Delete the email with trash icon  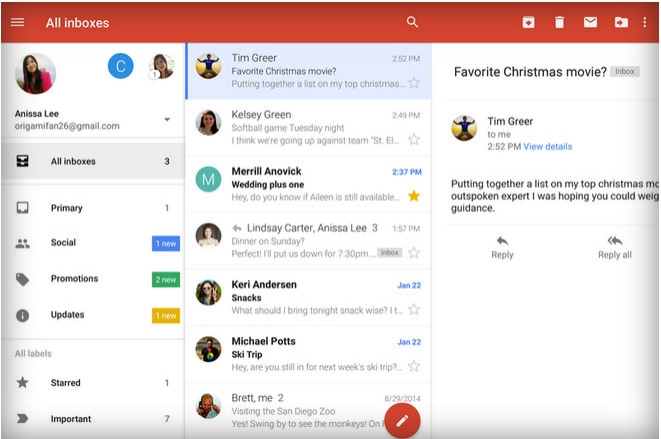coord(559,22)
